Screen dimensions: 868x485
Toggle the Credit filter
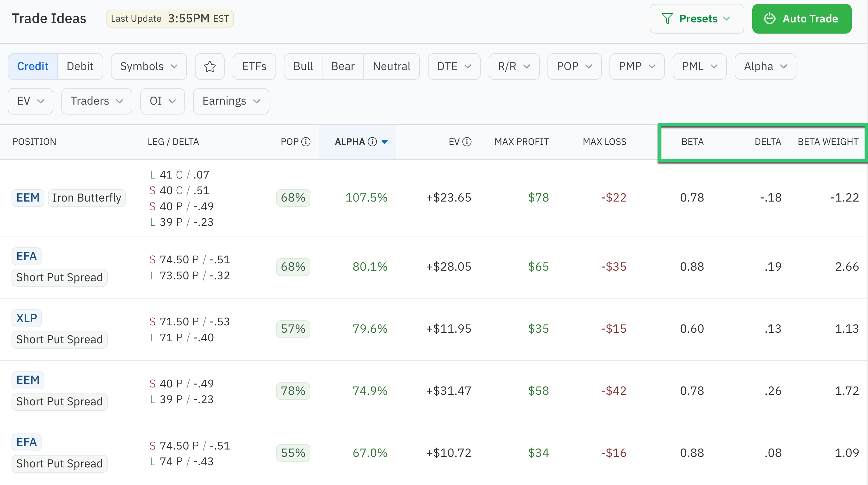[x=32, y=66]
